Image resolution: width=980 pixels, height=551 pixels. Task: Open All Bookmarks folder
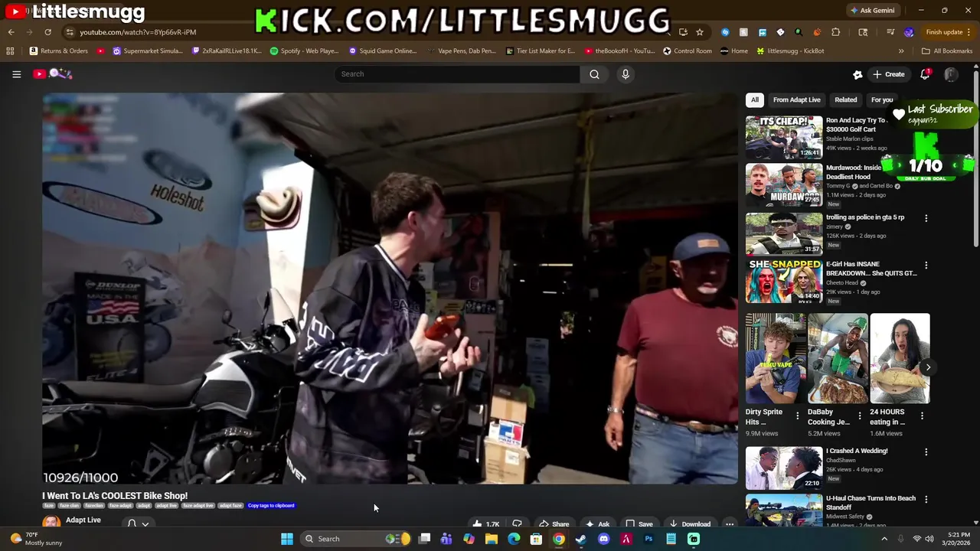pyautogui.click(x=947, y=51)
